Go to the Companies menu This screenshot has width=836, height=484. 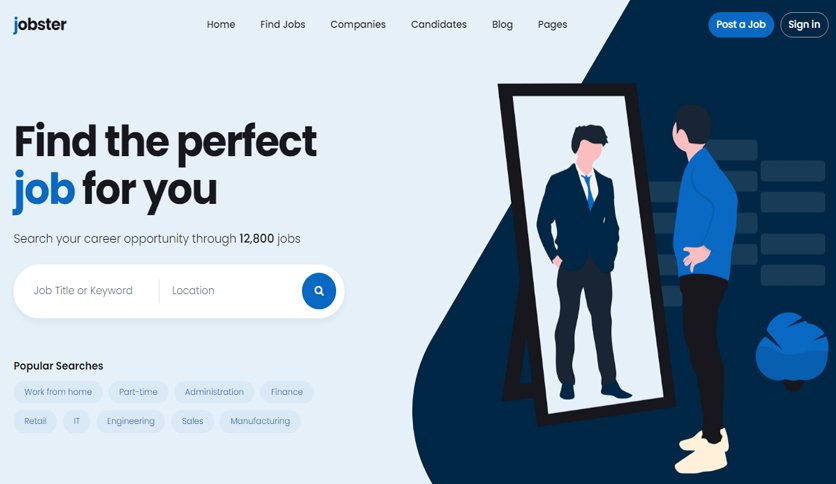(358, 25)
